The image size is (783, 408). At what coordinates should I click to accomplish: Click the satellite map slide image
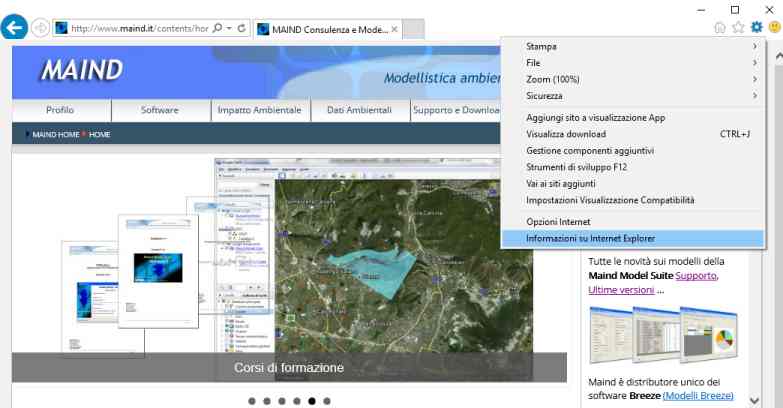pyautogui.click(x=403, y=266)
